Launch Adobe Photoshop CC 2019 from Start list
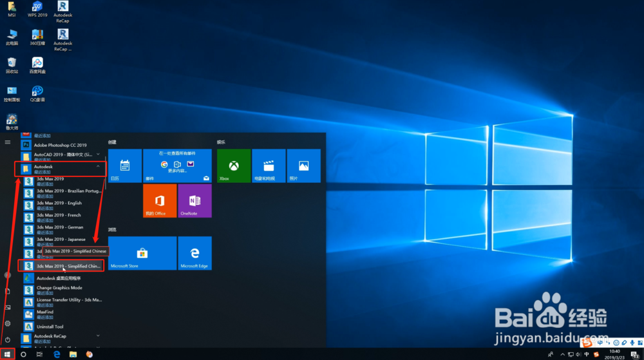This screenshot has height=360, width=644. [x=61, y=145]
